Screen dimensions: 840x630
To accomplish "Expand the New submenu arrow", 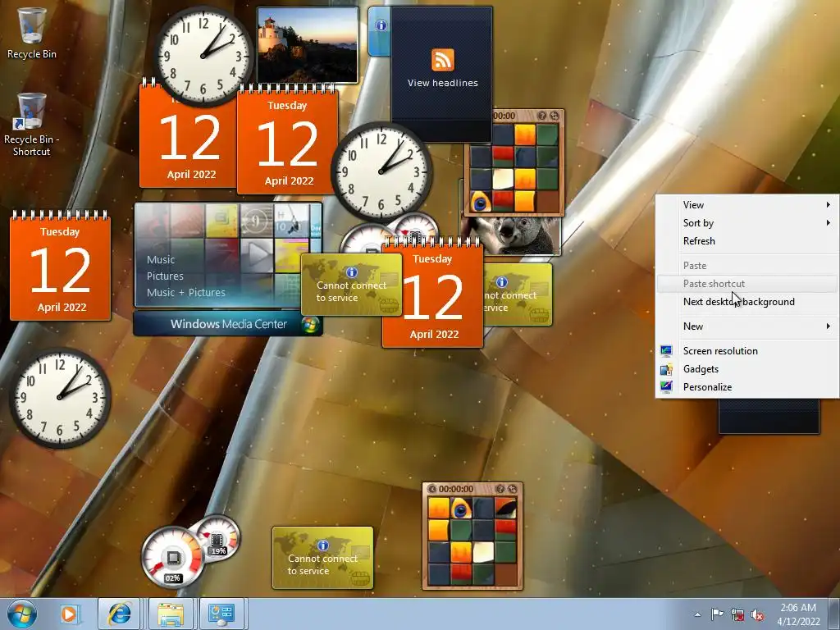I will pyautogui.click(x=829, y=326).
